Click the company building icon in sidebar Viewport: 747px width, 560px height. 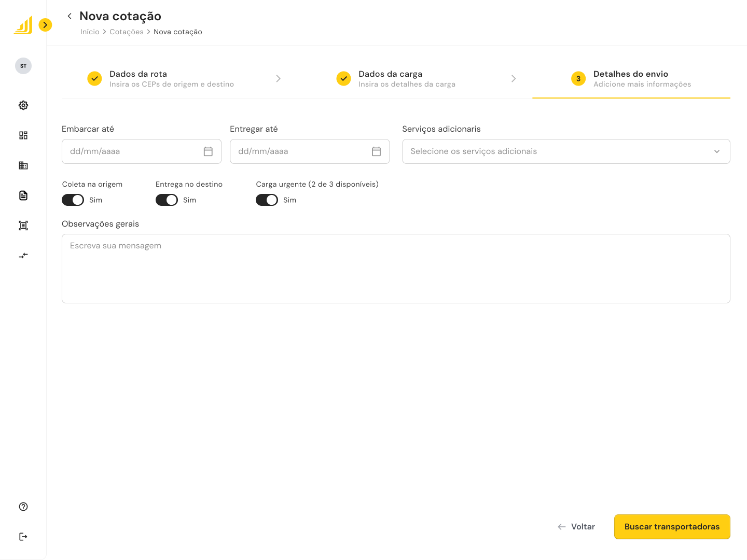23,165
